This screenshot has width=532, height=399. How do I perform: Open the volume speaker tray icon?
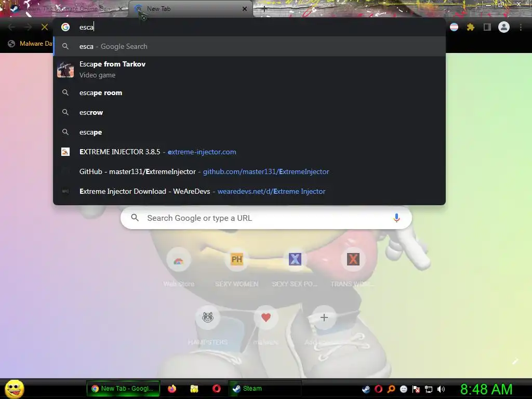[x=441, y=389]
